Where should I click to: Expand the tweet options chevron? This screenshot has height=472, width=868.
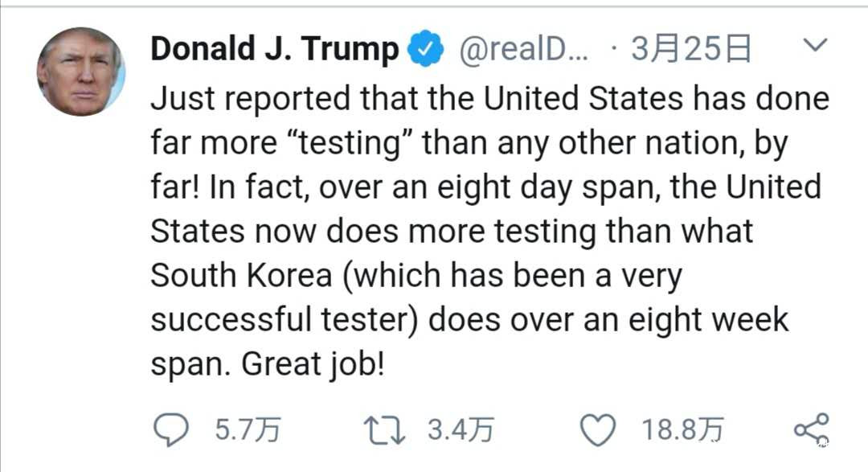tap(815, 45)
